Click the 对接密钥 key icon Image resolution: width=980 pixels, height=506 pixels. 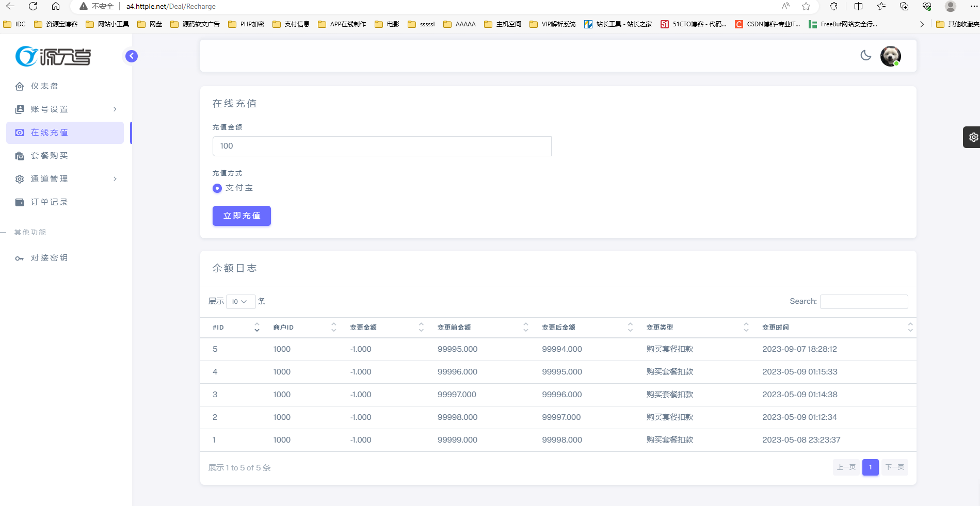[x=20, y=258]
